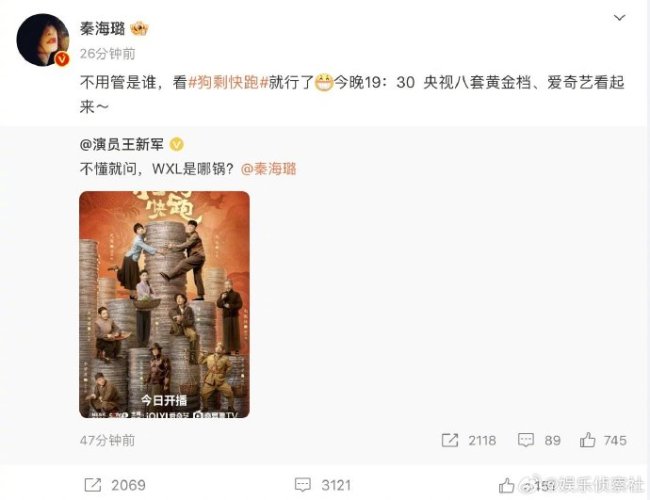Click comment icon on quoted post (89)
The width and height of the screenshot is (650, 500).
click(526, 440)
